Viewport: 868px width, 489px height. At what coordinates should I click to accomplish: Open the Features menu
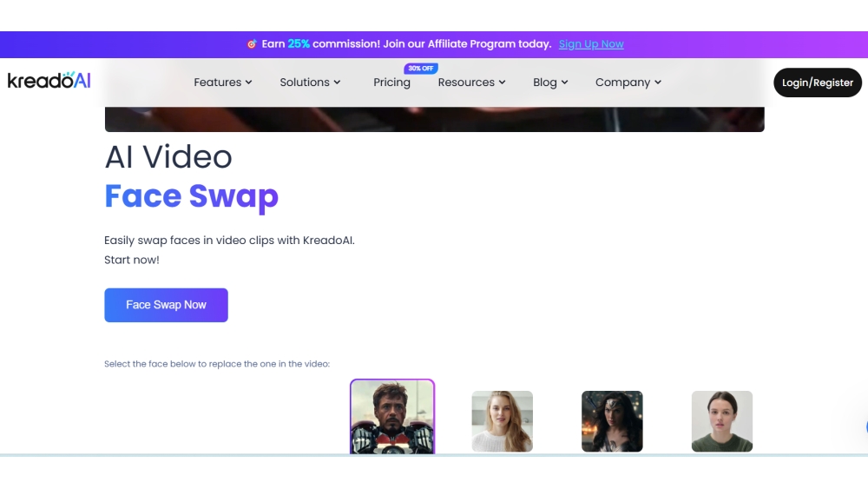223,83
